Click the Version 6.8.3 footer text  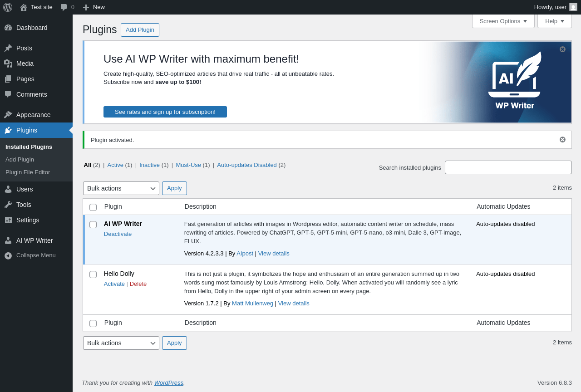pyautogui.click(x=555, y=382)
